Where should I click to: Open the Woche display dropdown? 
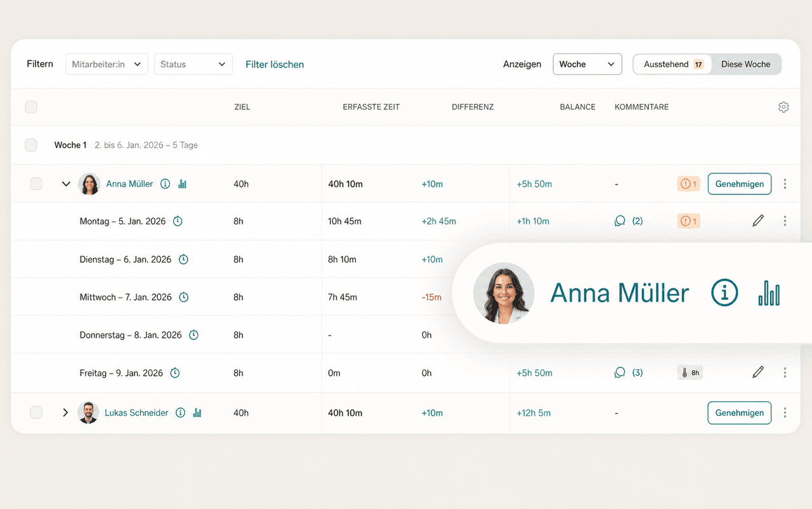[587, 64]
